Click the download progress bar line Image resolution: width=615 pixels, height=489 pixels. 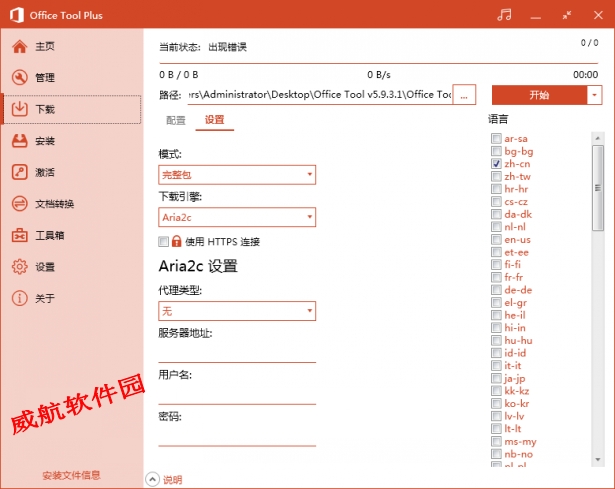coord(378,63)
